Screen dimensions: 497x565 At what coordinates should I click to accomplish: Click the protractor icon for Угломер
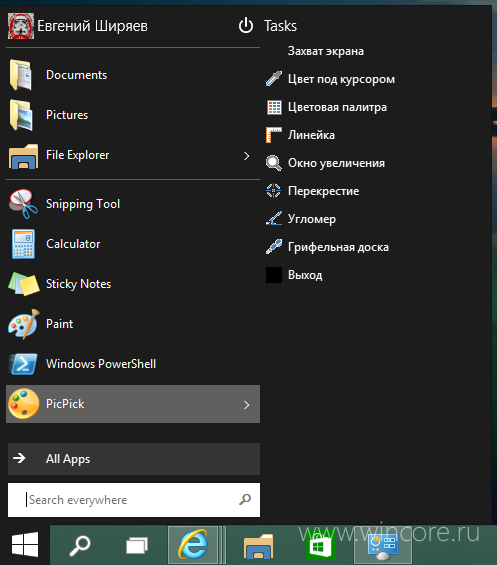[274, 219]
